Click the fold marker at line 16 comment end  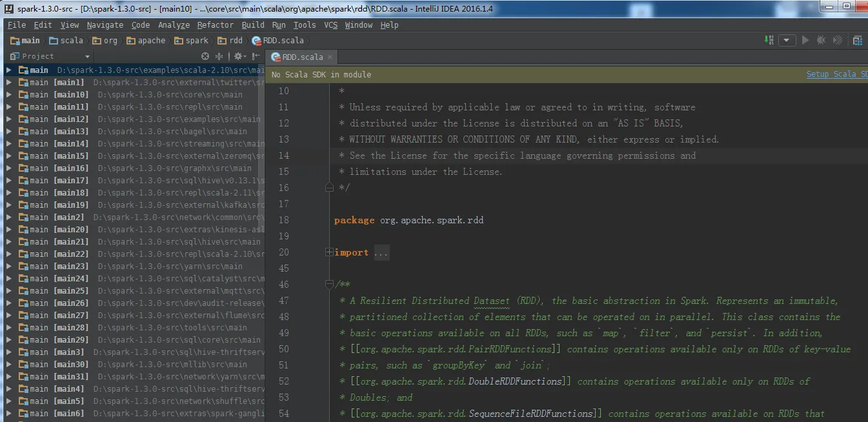pyautogui.click(x=330, y=187)
